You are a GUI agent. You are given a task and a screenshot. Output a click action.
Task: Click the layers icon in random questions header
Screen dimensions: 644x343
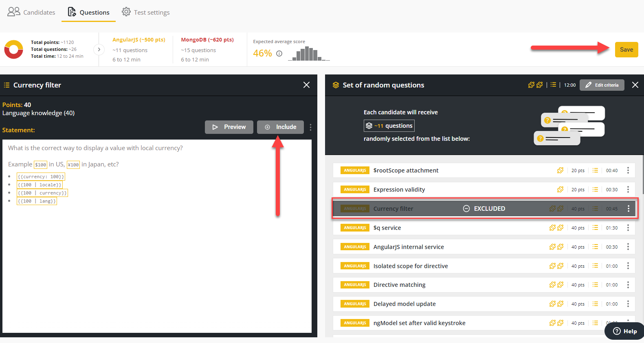[336, 85]
